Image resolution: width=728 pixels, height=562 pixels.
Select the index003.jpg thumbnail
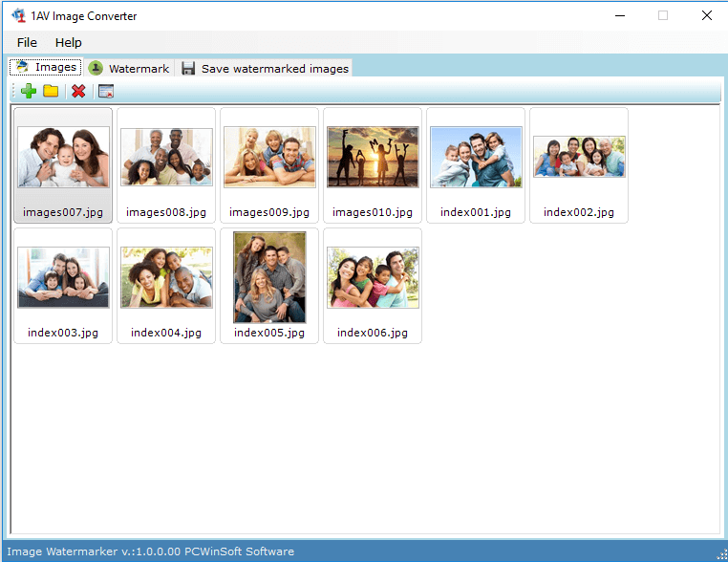point(63,286)
